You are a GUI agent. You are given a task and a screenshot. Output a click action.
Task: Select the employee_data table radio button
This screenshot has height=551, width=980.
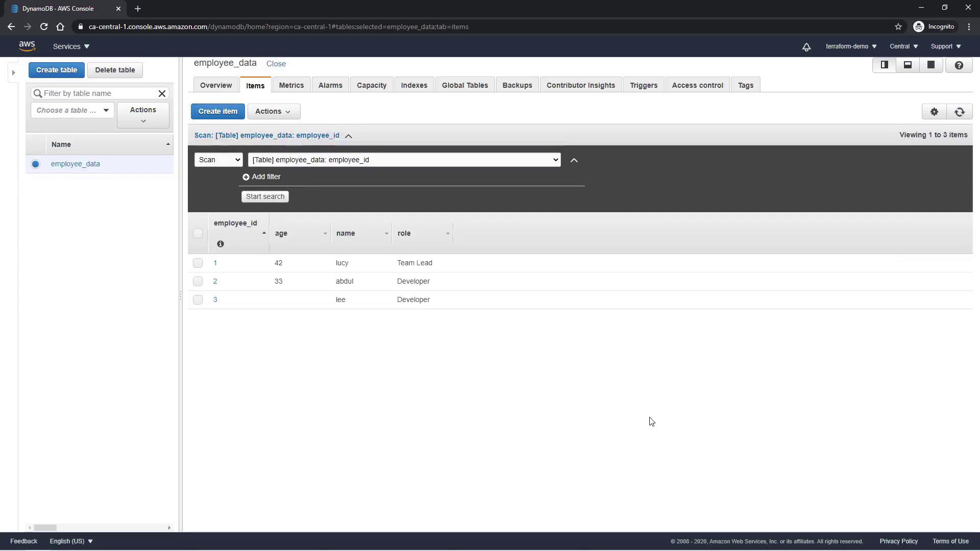coord(36,164)
